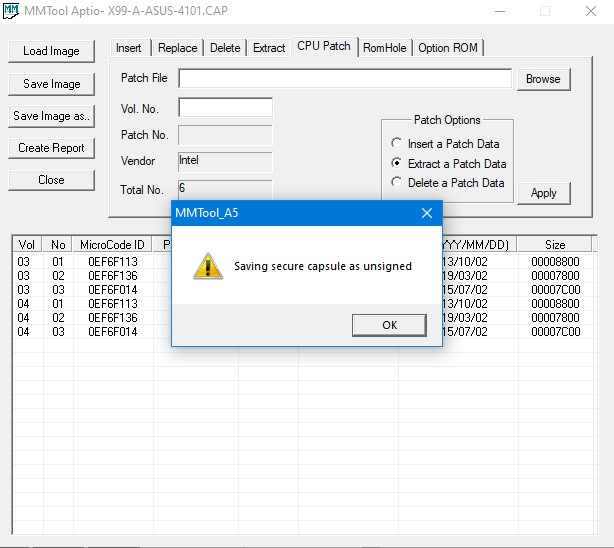The width and height of the screenshot is (614, 548).
Task: Open the Extract tab
Action: click(x=269, y=48)
